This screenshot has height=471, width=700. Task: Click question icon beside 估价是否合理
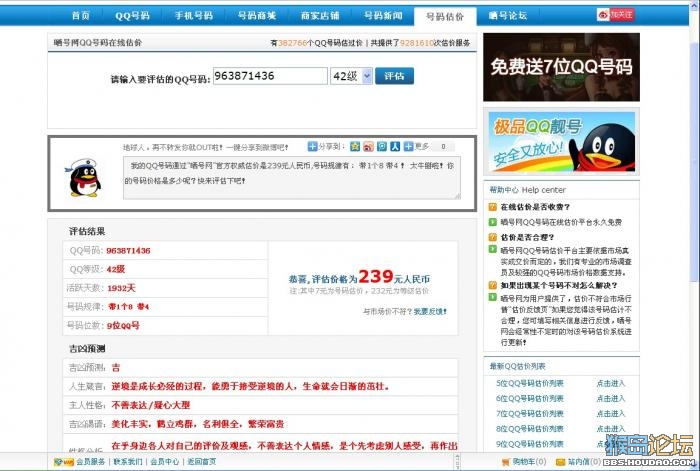click(x=493, y=237)
